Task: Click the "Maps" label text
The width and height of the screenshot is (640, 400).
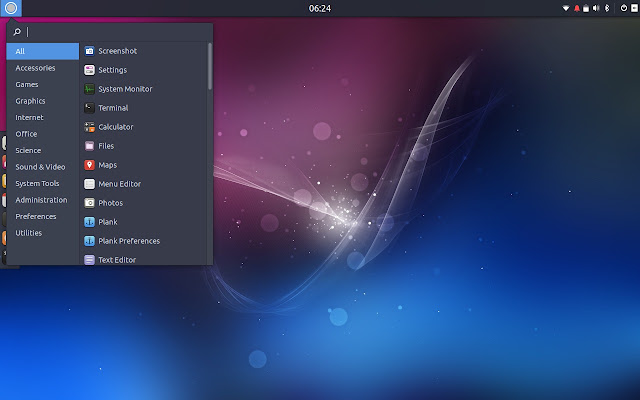Action: point(108,165)
